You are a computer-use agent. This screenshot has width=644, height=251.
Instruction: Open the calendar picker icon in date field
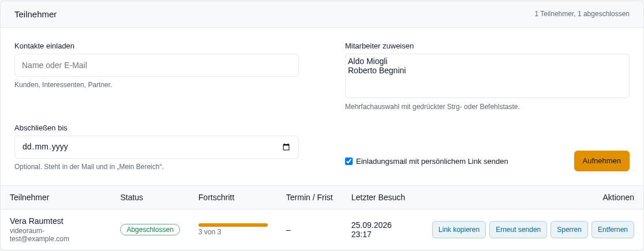pos(286,147)
